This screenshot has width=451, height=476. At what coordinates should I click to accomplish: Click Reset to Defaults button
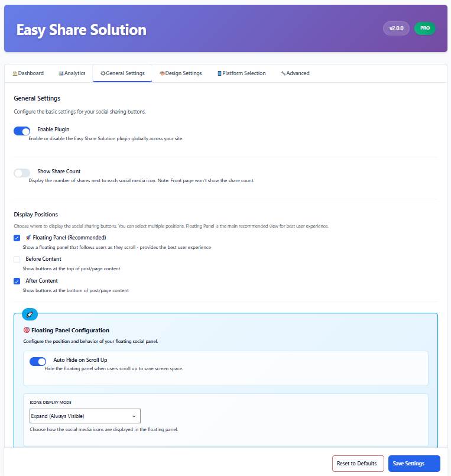point(358,464)
